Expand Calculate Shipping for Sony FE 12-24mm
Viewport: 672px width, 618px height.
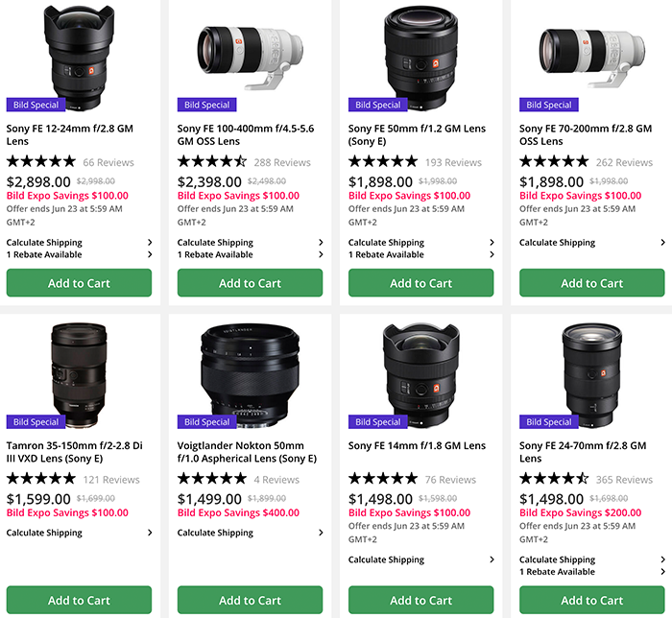click(x=79, y=243)
